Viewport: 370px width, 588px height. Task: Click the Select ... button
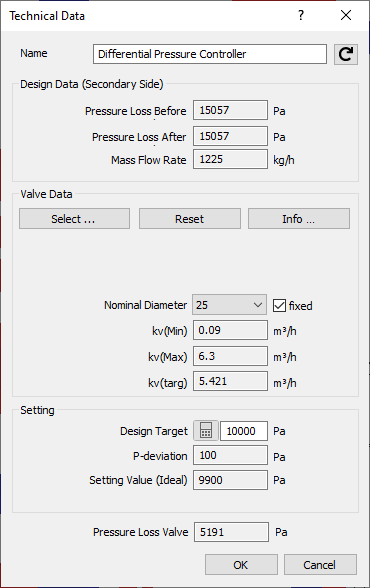[x=74, y=219]
